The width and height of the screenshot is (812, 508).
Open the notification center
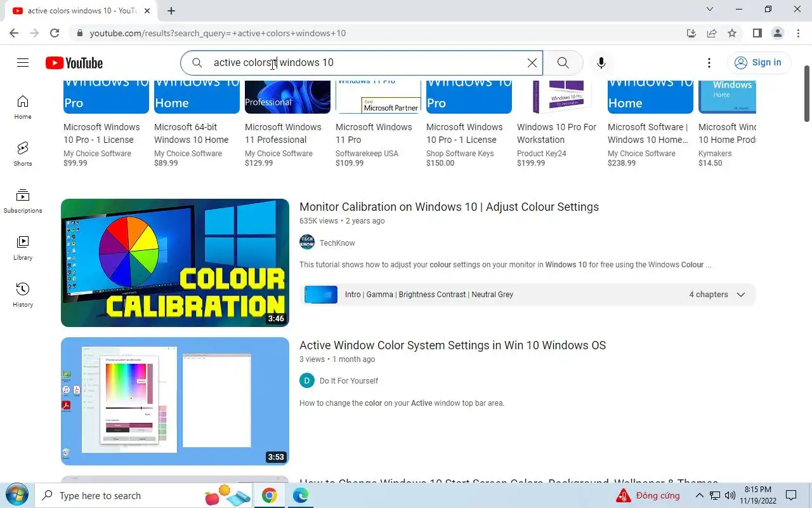[x=791, y=495]
